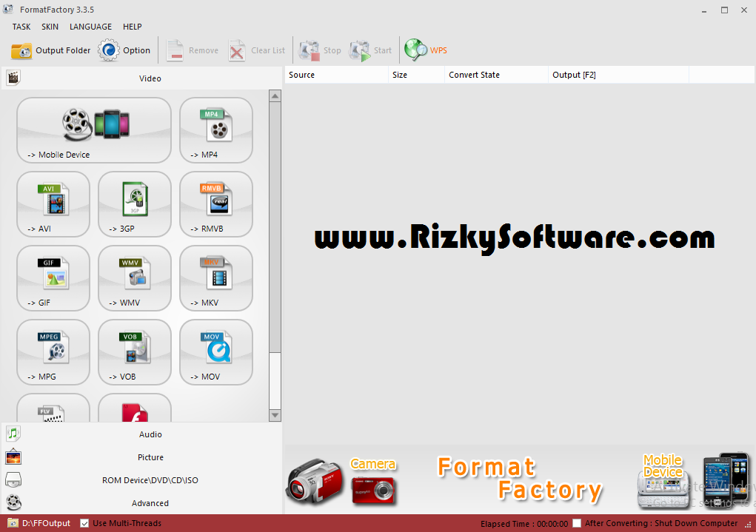The image size is (756, 532).
Task: Click the Remove toolbar button
Action: tap(193, 50)
